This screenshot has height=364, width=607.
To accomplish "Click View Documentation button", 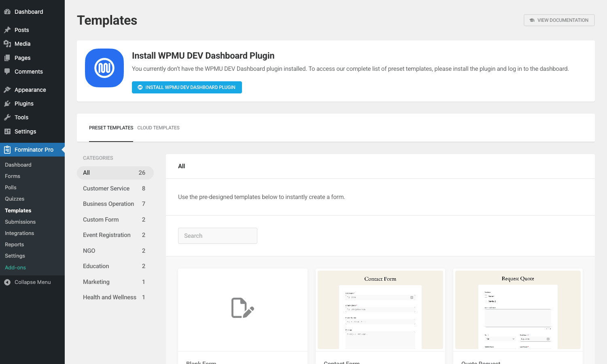I will coord(559,20).
